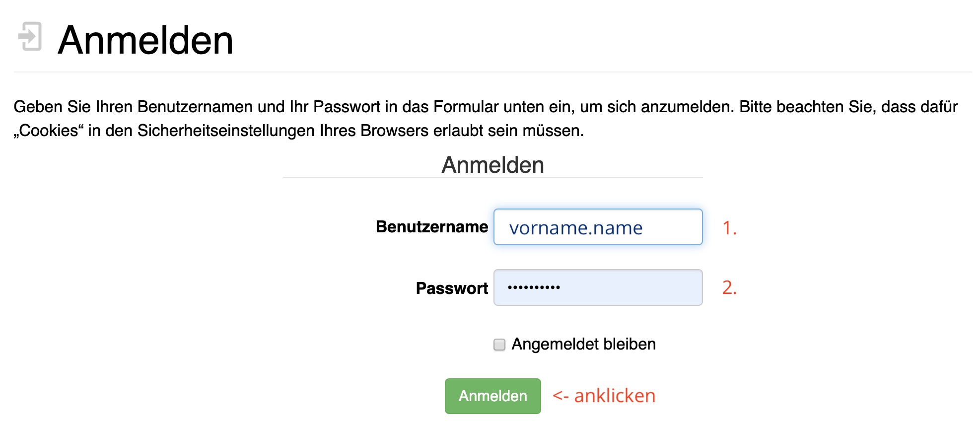Click the masked password dots
The height and width of the screenshot is (422, 980).
534,287
